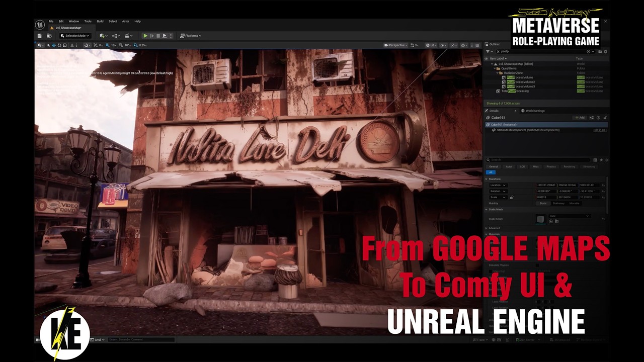Save the current level with the disk icon
Viewport: 644px width, 362px height.
[39, 36]
